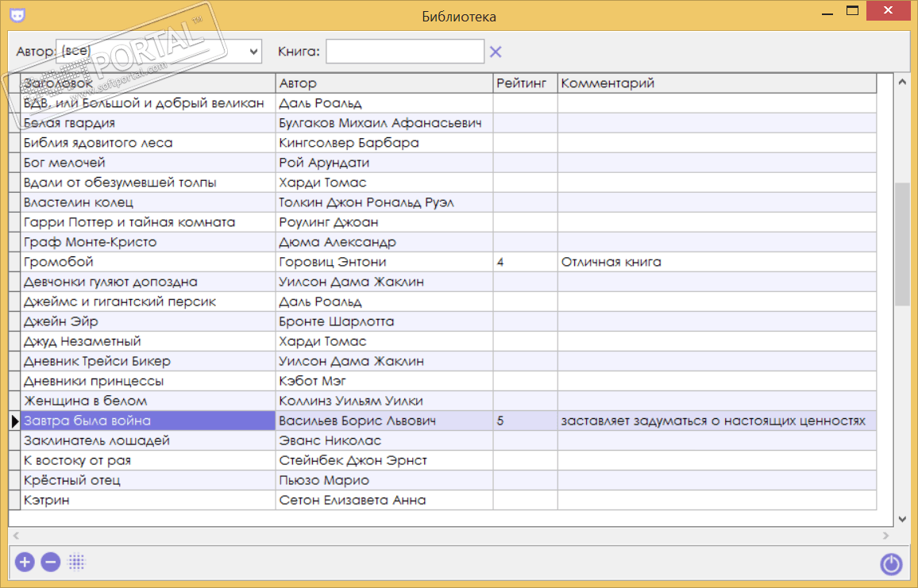This screenshot has width=918, height=588.
Task: Click author 'Стейнбек Джон Эрнст'
Action: 384,461
